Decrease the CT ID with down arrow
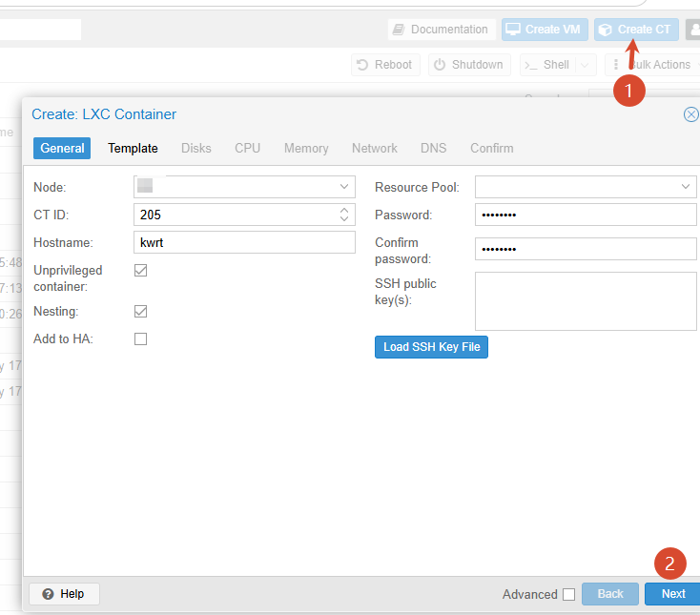This screenshot has width=700, height=615. [x=344, y=219]
